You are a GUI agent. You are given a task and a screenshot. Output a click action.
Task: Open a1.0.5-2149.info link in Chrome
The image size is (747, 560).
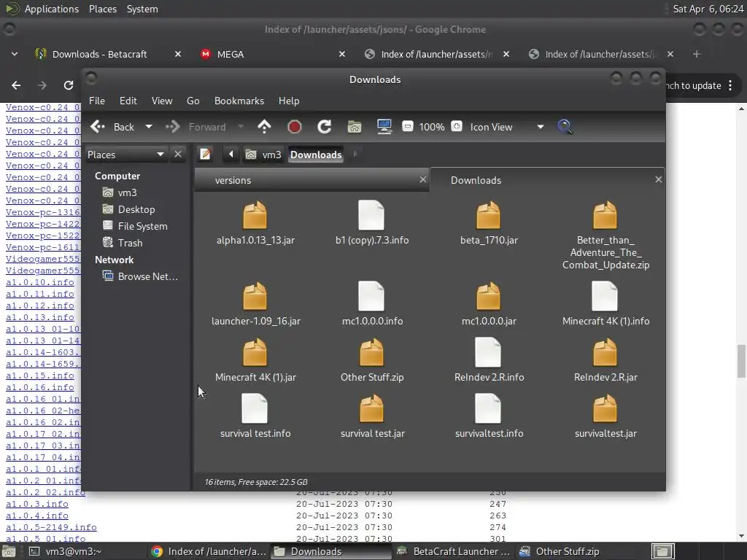[x=52, y=527]
